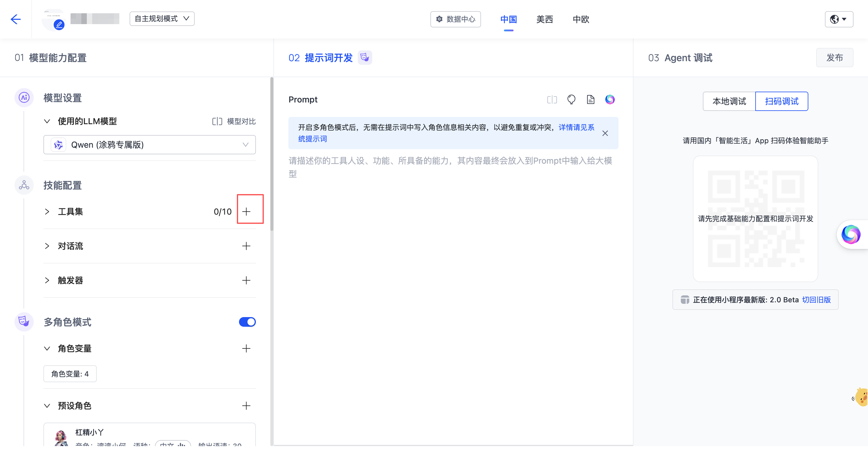Click the role mask icon next to 提示词开发

point(365,58)
